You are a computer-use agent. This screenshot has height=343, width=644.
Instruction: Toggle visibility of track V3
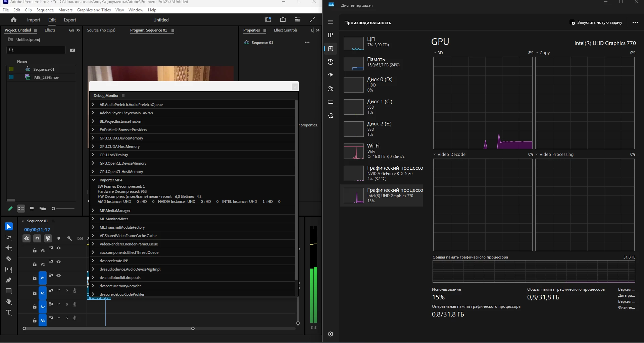(59, 248)
